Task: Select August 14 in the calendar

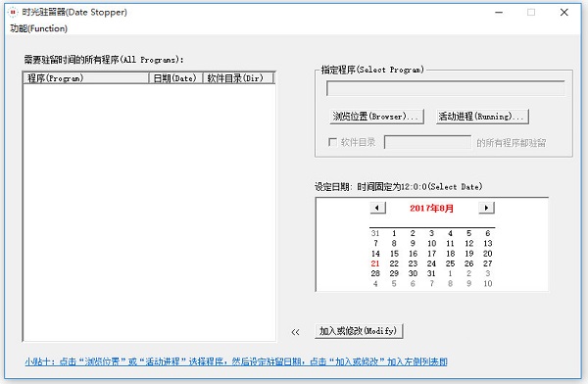Action: [x=375, y=254]
